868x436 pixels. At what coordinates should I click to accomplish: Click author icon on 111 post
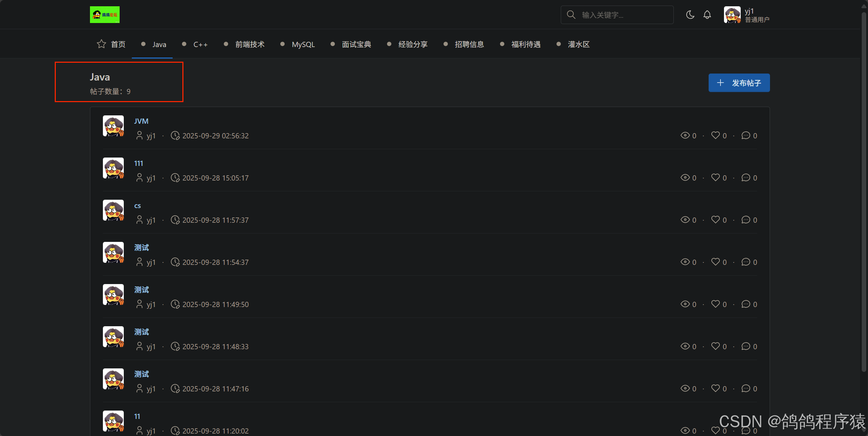pos(139,178)
